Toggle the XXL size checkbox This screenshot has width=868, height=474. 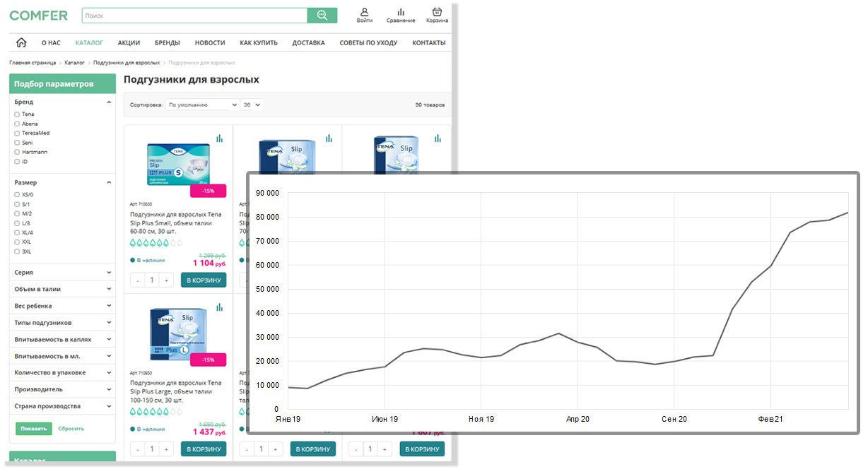17,242
